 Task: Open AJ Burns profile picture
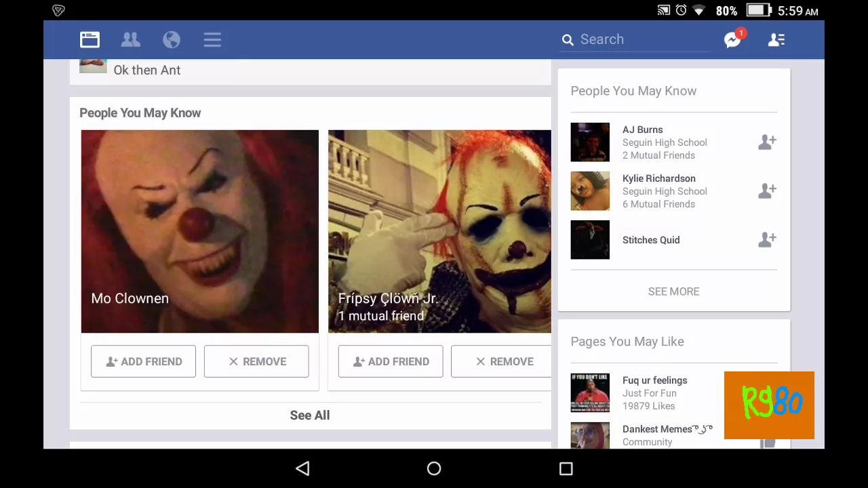pos(590,142)
